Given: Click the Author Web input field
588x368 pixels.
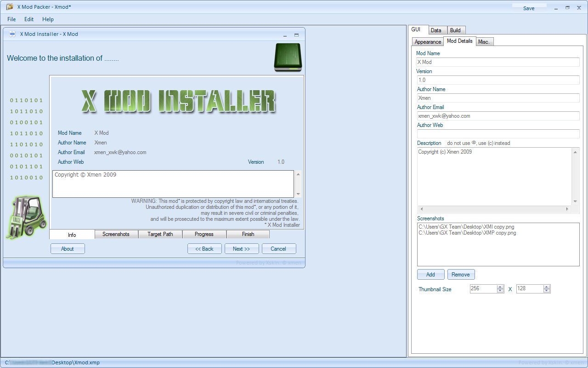Looking at the screenshot, I should click(498, 134).
